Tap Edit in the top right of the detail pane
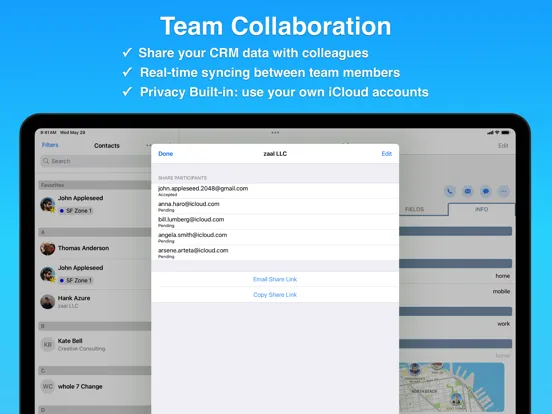The width and height of the screenshot is (552, 414). tap(503, 145)
